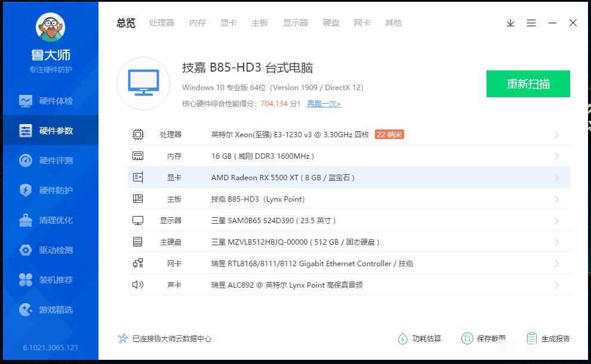The height and width of the screenshot is (364, 591).
Task: Open 装机推荐 in the sidebar
Action: (51, 280)
